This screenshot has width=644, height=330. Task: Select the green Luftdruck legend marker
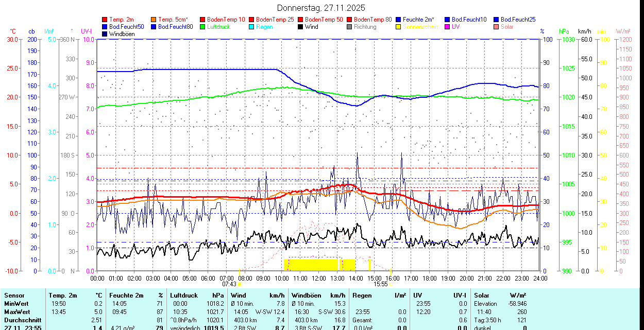203,27
